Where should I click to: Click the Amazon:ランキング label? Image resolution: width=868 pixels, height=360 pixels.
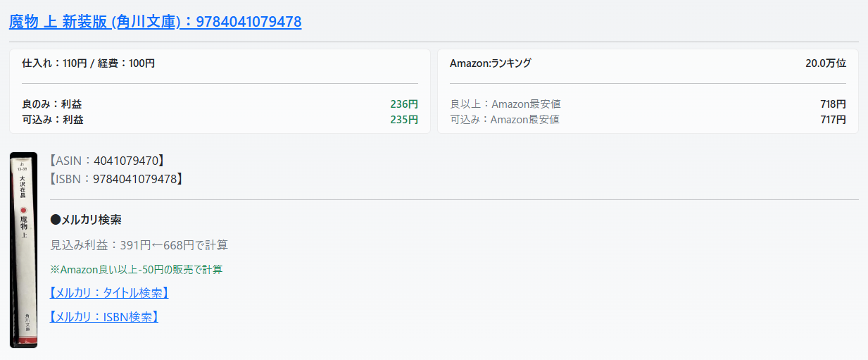(x=490, y=63)
